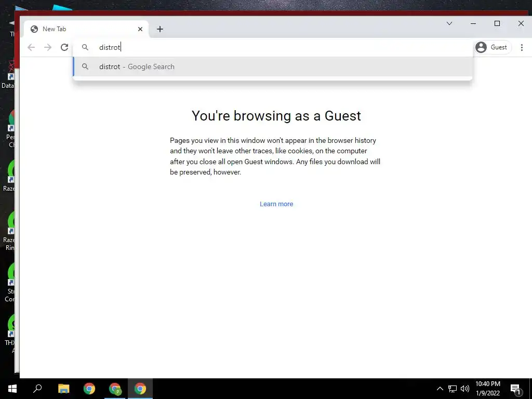The height and width of the screenshot is (399, 532).
Task: Click the Learn more link
Action: pos(276,204)
